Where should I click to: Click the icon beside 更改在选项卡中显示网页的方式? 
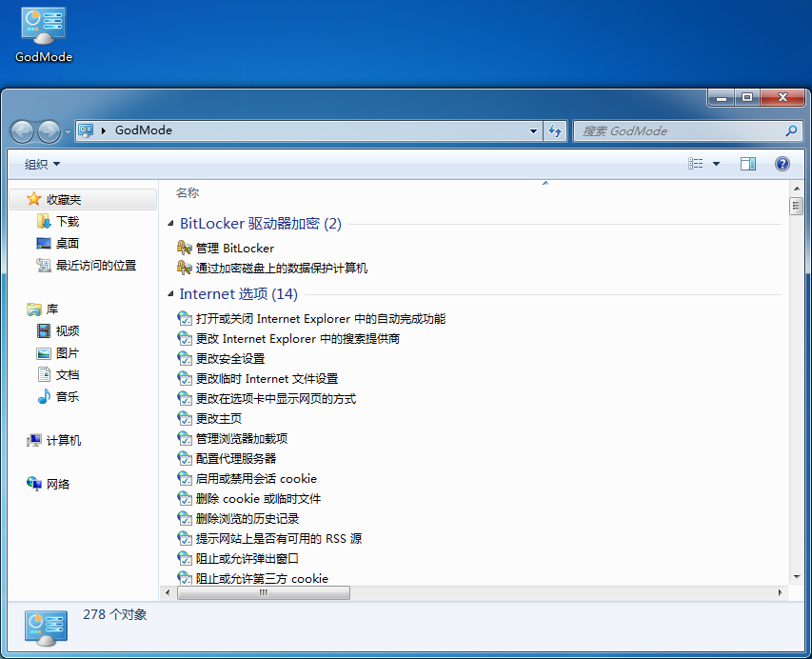tap(185, 398)
